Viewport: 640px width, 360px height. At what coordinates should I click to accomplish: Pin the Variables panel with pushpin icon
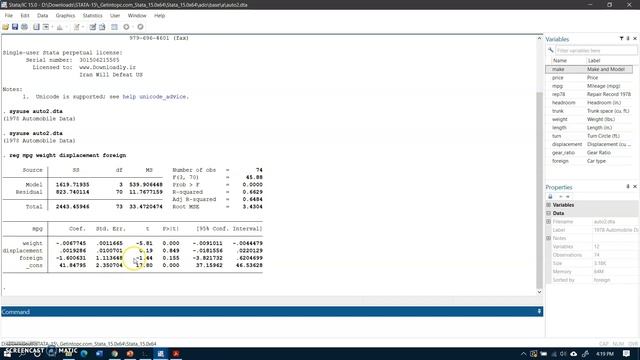(628, 38)
